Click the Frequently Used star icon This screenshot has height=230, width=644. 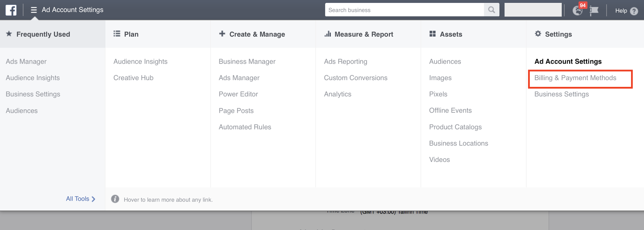[9, 34]
